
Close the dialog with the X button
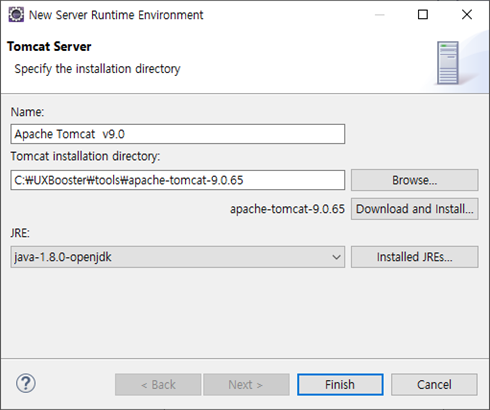467,14
